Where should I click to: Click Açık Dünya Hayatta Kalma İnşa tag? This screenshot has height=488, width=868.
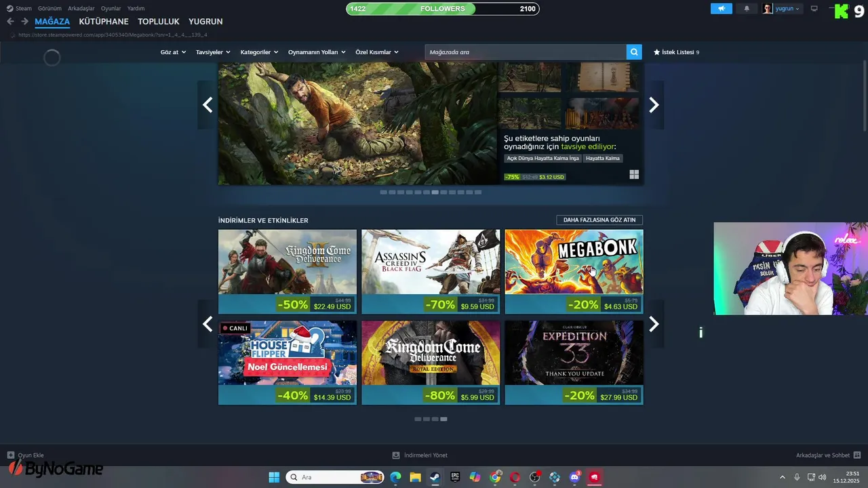(x=543, y=158)
